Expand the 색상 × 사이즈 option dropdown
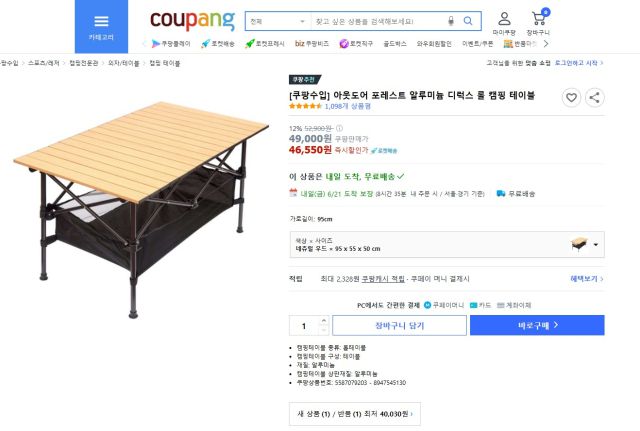Image resolution: width=640 pixels, height=431 pixels. click(597, 244)
